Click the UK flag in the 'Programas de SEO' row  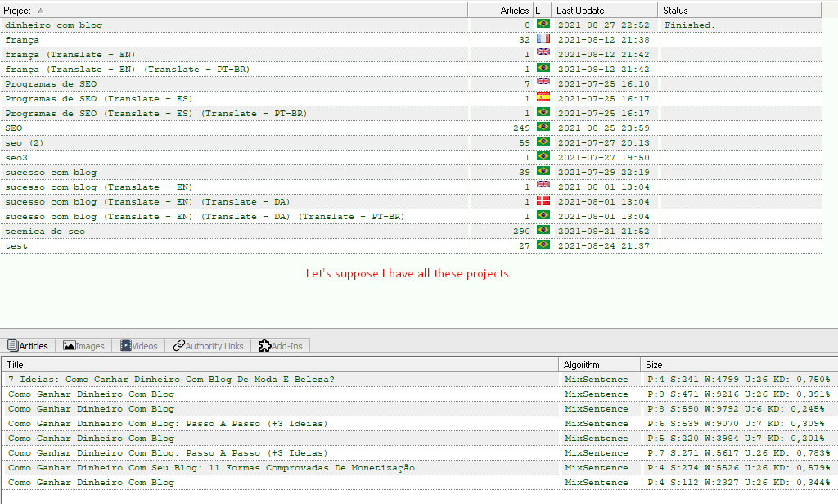click(x=543, y=83)
